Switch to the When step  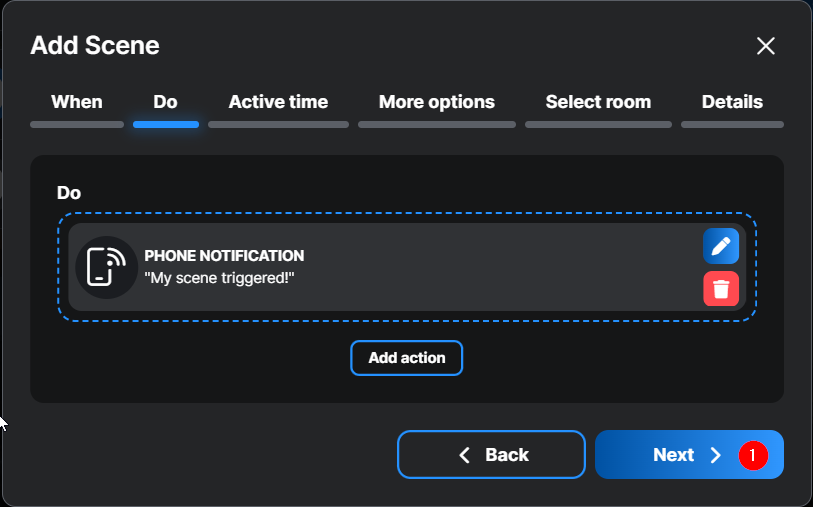[x=77, y=102]
